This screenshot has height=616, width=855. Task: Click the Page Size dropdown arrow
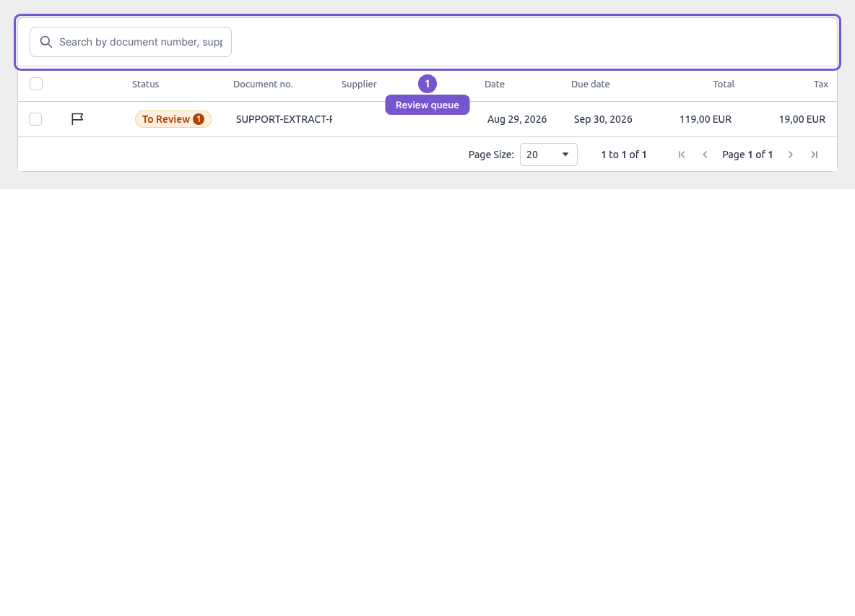coord(565,155)
